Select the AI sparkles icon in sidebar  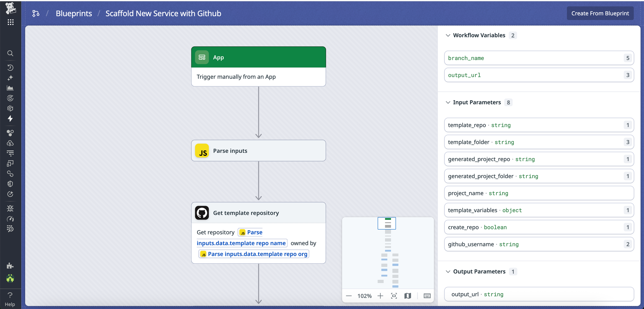[10, 78]
